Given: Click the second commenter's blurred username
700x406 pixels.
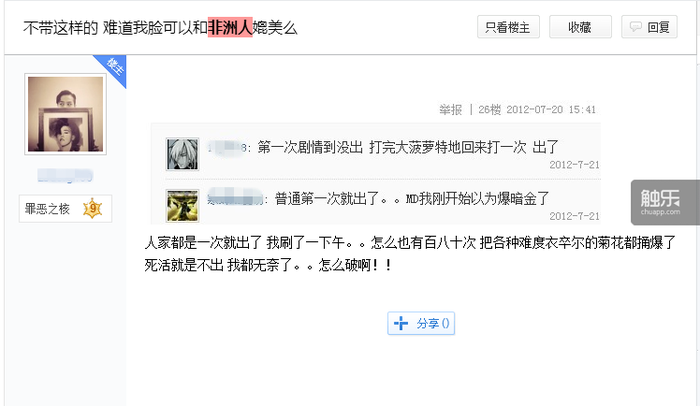Looking at the screenshot, I should click(235, 199).
